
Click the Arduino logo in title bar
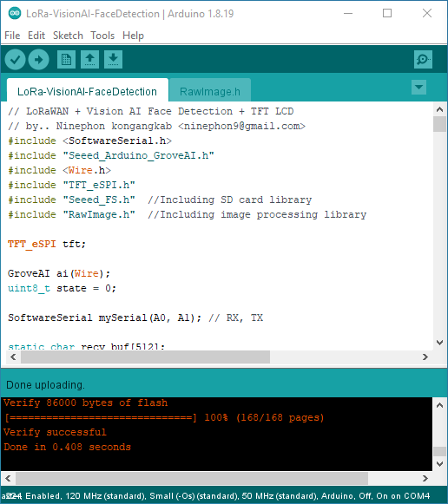pos(15,13)
